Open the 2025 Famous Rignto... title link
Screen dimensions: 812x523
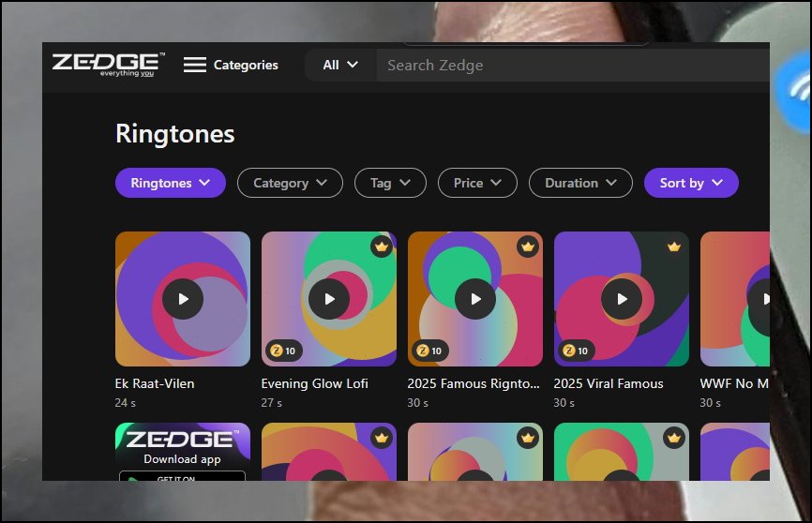click(x=474, y=383)
